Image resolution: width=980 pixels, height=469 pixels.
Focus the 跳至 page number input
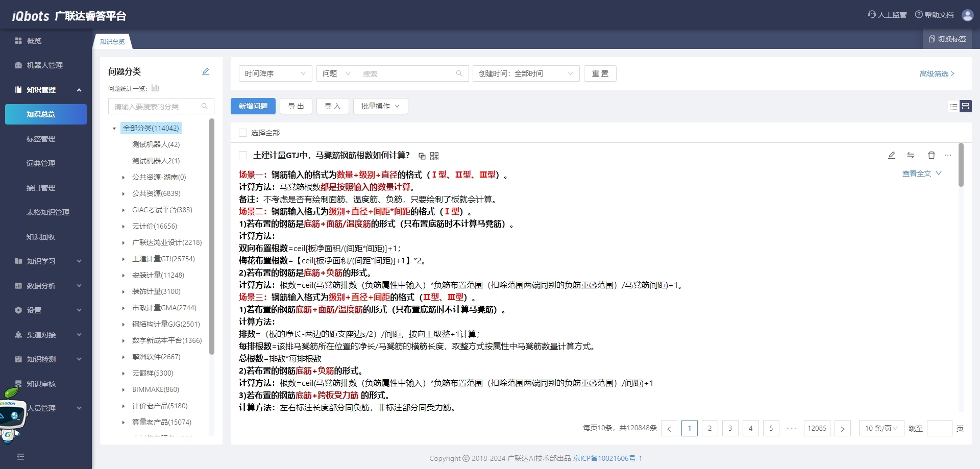pyautogui.click(x=939, y=428)
